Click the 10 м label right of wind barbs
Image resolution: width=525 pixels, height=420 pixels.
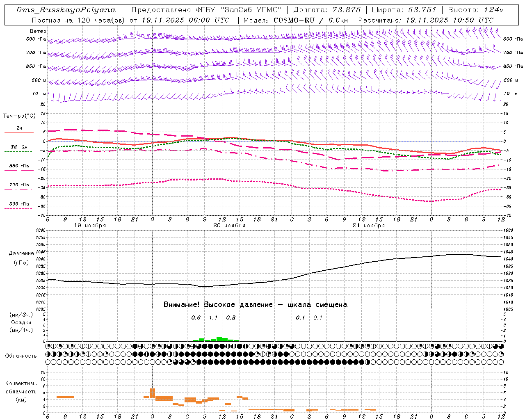(510, 94)
